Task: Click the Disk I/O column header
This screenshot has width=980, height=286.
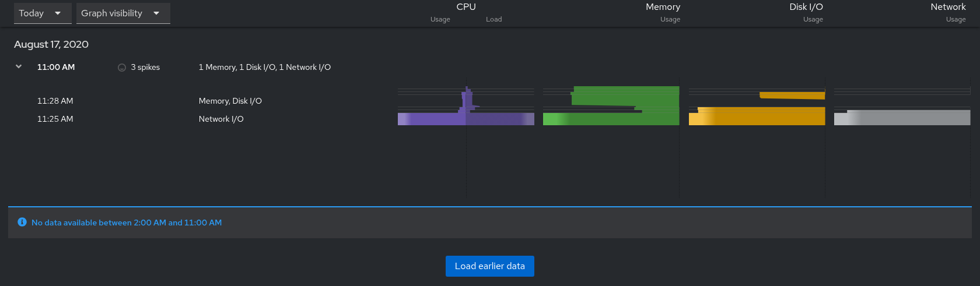Action: coord(806,7)
